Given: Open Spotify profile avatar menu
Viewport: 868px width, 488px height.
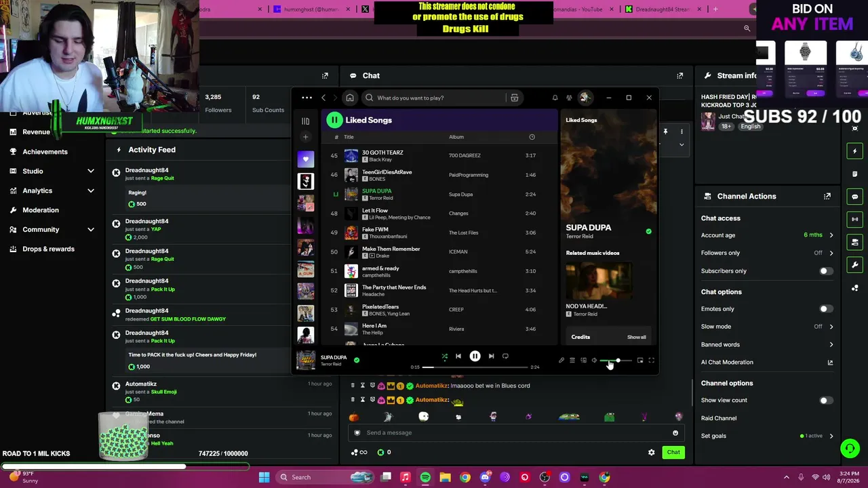Looking at the screenshot, I should coord(585,98).
